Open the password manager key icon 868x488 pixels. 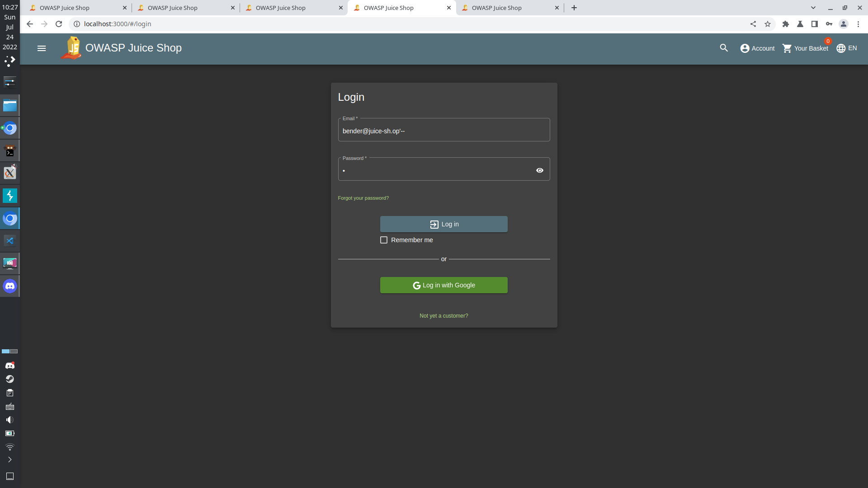click(x=829, y=24)
